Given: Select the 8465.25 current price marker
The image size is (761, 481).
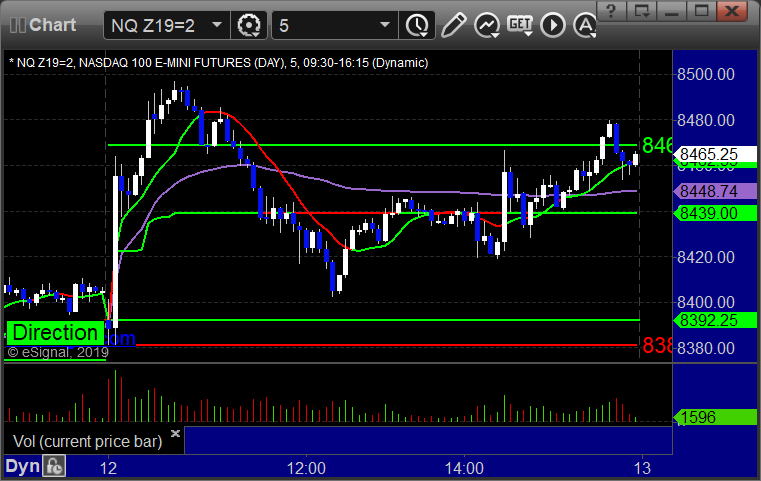Looking at the screenshot, I should (715, 154).
